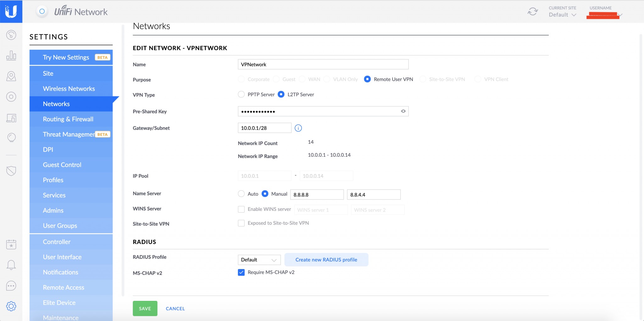Open the Events calendar icon
Screen dimensions: 644x321
pos(11,244)
